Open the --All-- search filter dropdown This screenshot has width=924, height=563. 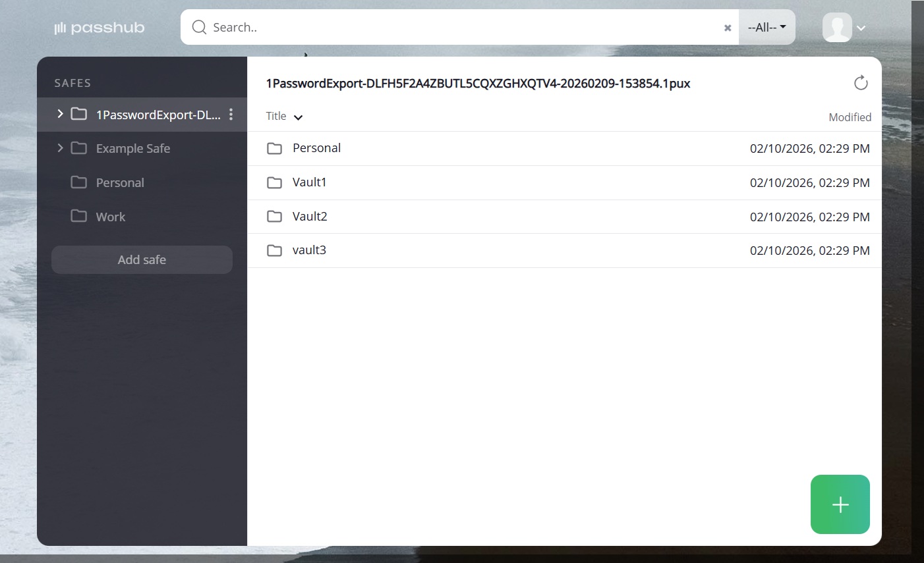coord(766,28)
